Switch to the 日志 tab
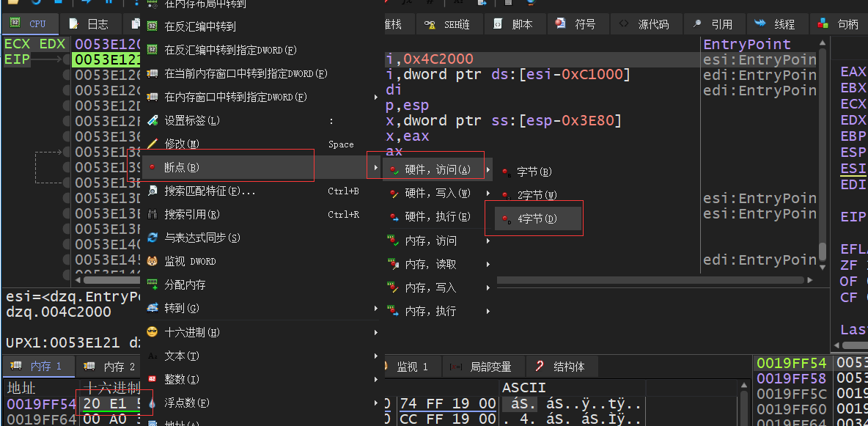This screenshot has width=868, height=426. tap(90, 23)
